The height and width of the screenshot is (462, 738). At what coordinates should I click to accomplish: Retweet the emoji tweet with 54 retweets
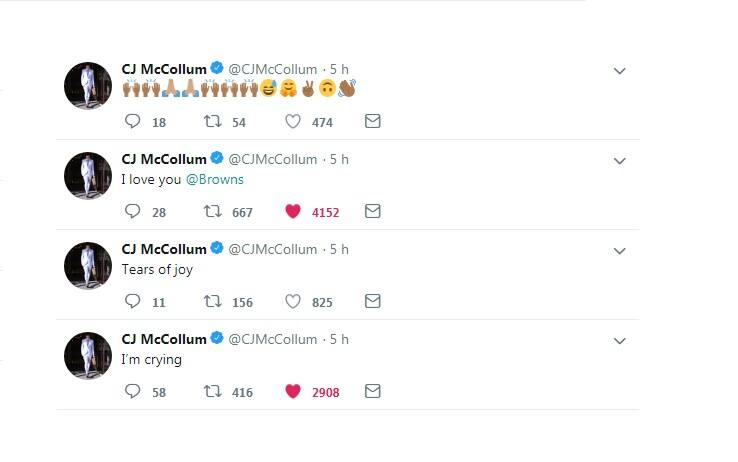pos(212,121)
